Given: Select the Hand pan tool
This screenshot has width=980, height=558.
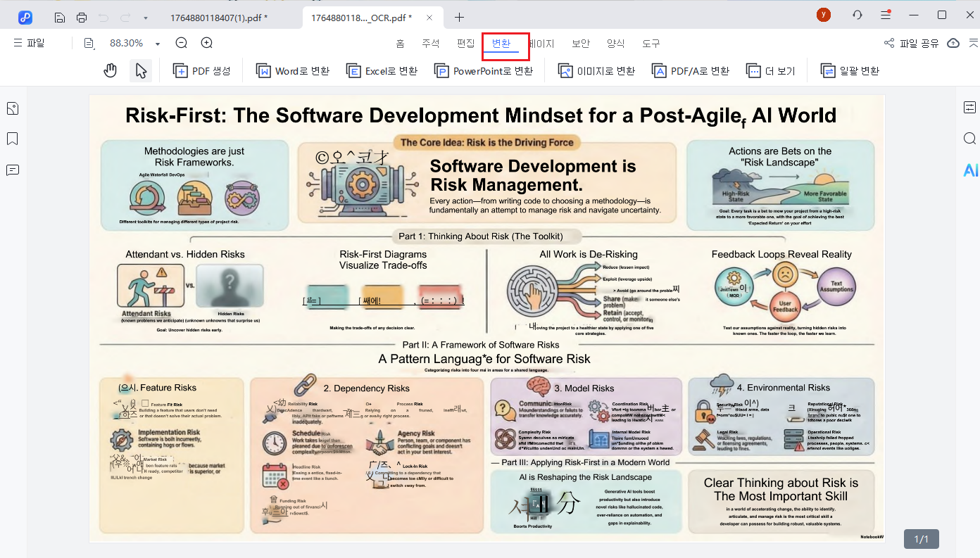Looking at the screenshot, I should pos(110,70).
